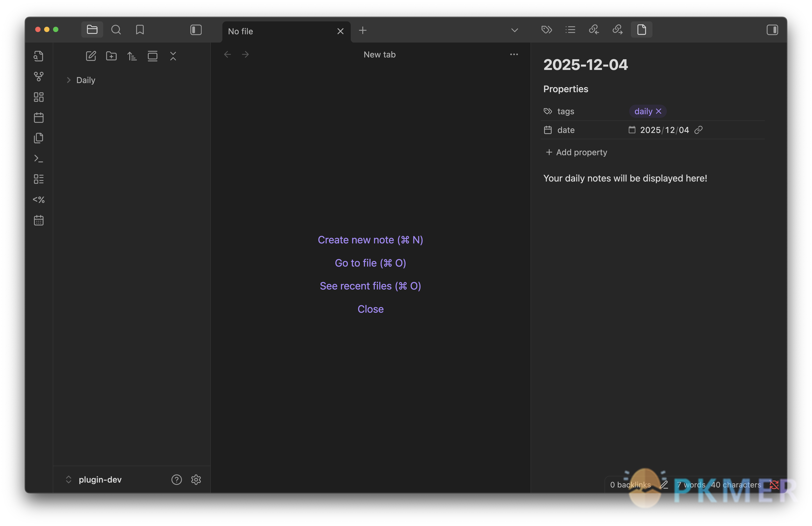Open the settings gear
Viewport: 812px width, 526px height.
196,480
